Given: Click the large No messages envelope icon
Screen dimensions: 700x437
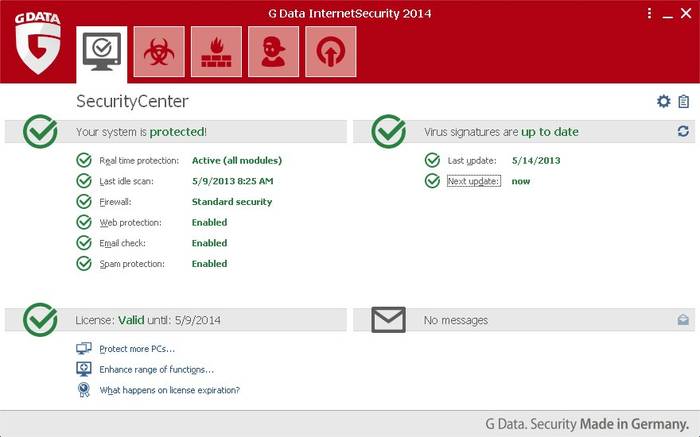Looking at the screenshot, I should (x=388, y=320).
